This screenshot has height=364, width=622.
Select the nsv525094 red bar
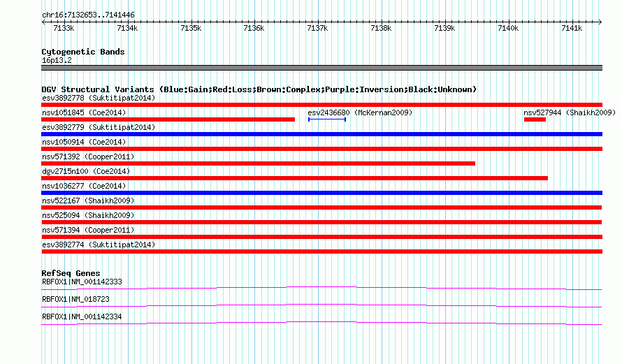click(x=321, y=222)
